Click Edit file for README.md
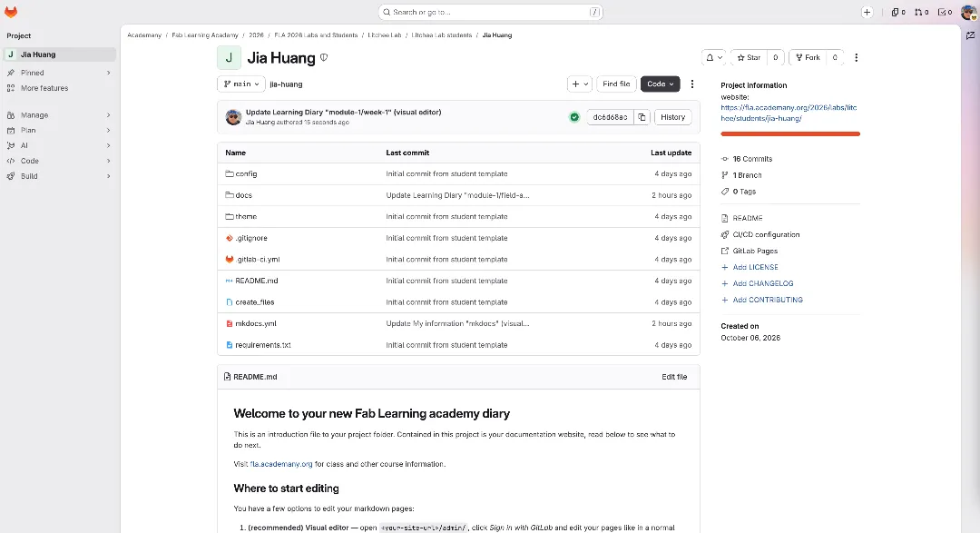Viewport: 980px width, 533px height. (674, 377)
